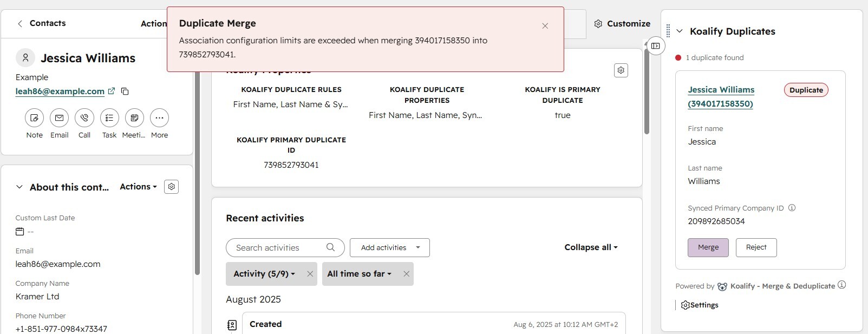Click the About section email value leah86@example.com

tap(58, 264)
